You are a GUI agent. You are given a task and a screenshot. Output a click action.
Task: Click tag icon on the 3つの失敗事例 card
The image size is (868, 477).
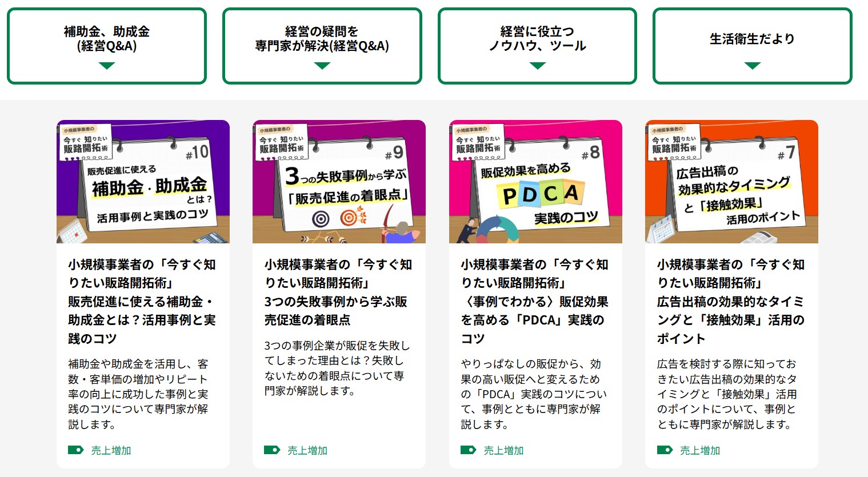[272, 450]
